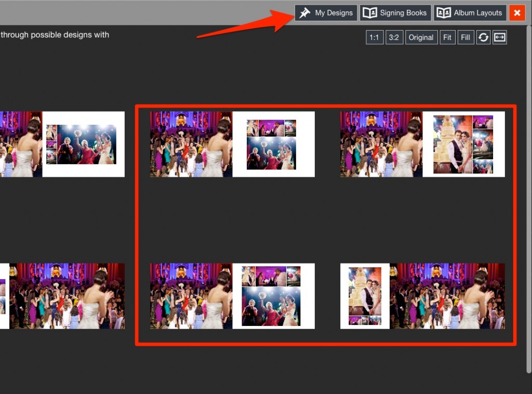The height and width of the screenshot is (394, 532).
Task: Close the design picker with the orange X
Action: coord(517,13)
